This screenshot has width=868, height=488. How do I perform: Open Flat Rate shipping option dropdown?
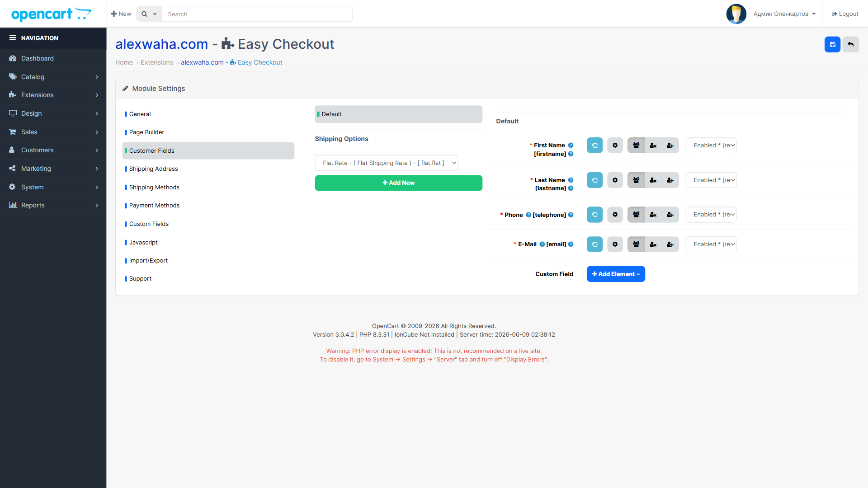(387, 163)
